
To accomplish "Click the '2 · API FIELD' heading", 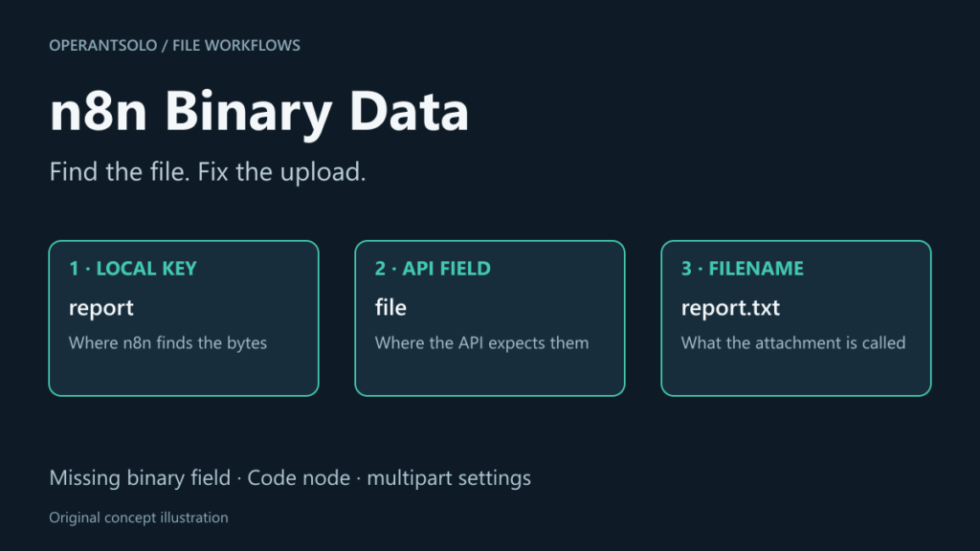I will (x=433, y=269).
